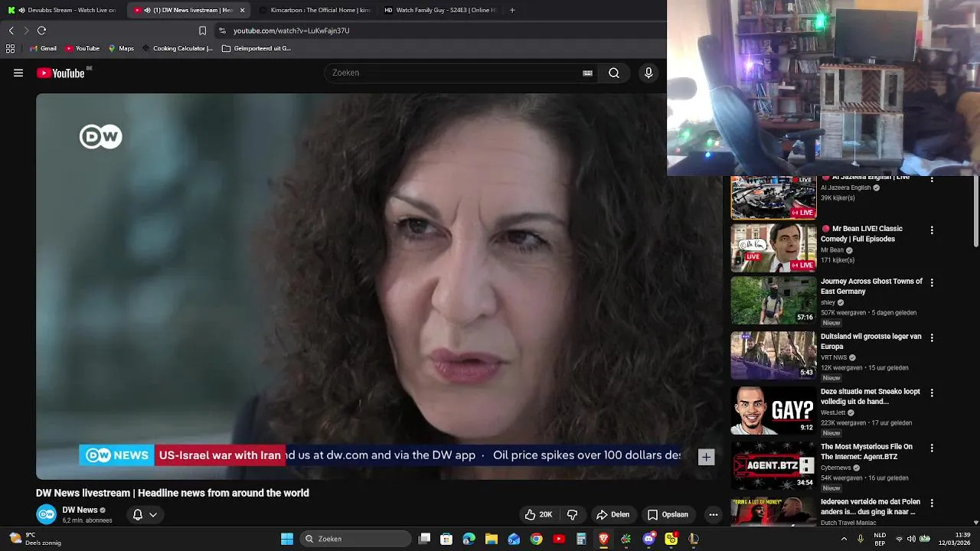This screenshot has height=551, width=980.
Task: Open more actions ellipsis below the video
Action: (x=714, y=515)
